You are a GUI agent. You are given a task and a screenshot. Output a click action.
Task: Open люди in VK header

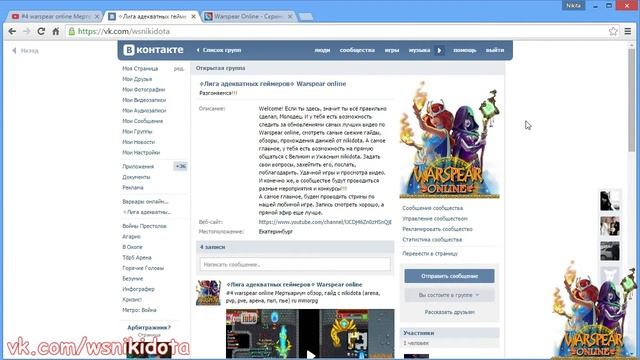[322, 50]
